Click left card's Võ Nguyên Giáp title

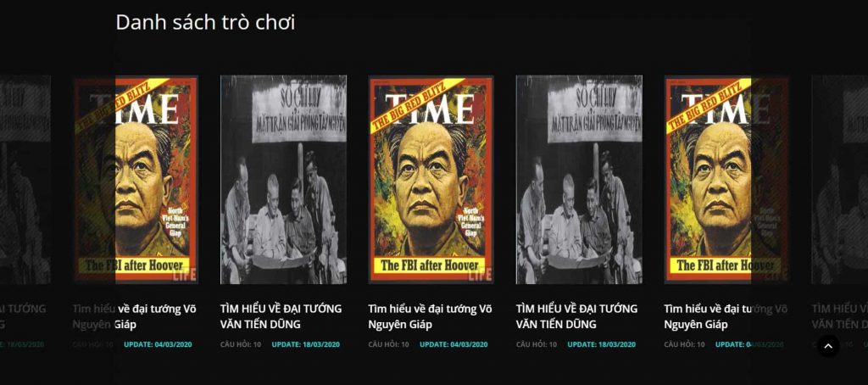pos(135,316)
